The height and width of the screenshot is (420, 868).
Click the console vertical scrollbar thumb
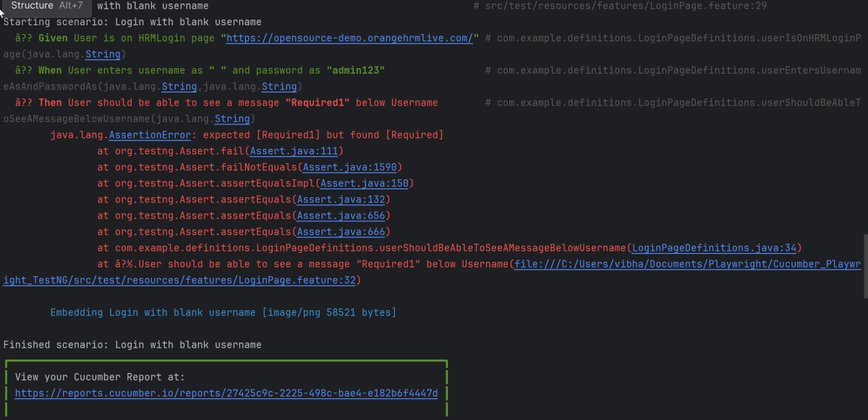pos(864,265)
